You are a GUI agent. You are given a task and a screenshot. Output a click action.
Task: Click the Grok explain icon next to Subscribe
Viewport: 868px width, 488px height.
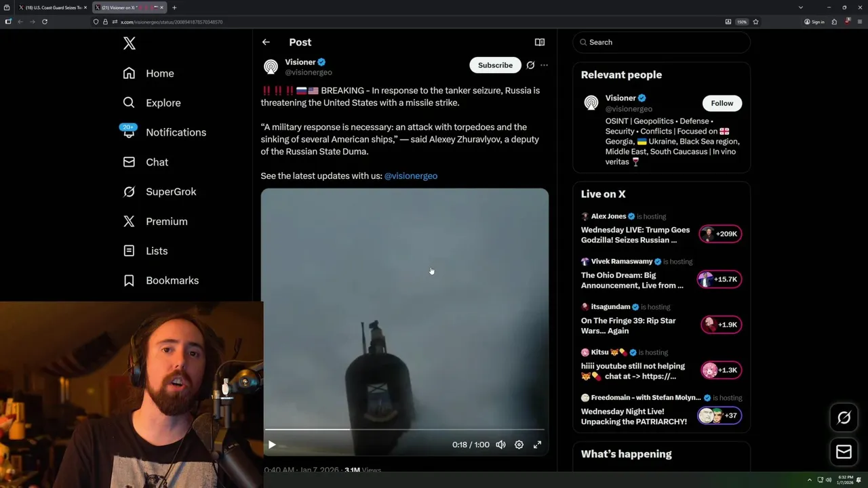530,65
